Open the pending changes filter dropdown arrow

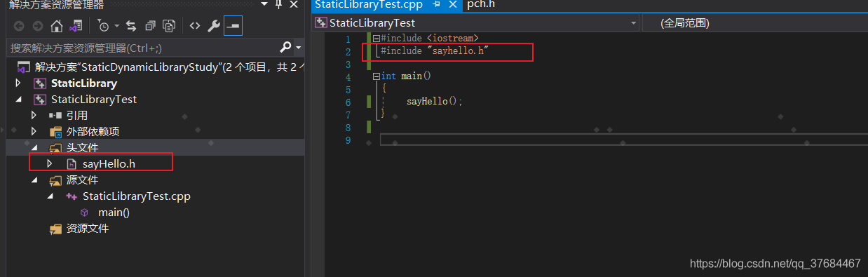pos(116,26)
